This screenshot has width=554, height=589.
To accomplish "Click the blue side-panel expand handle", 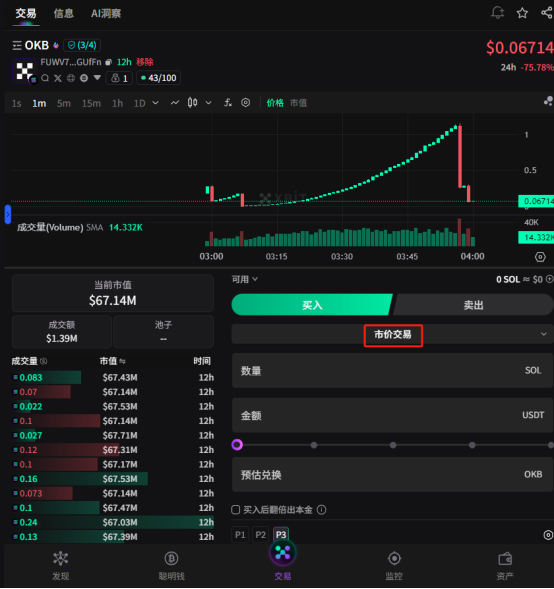I will [8, 214].
